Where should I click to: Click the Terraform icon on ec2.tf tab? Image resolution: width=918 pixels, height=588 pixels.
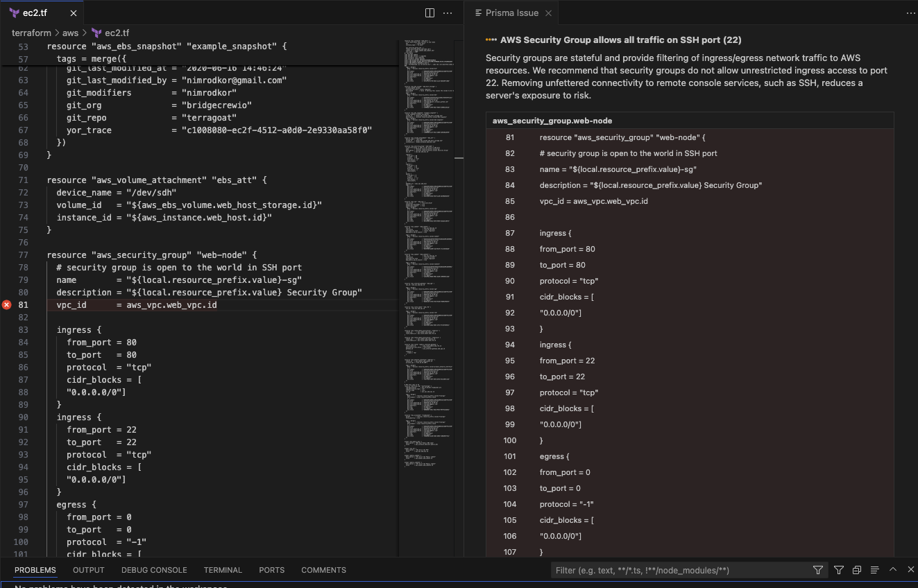[x=15, y=13]
